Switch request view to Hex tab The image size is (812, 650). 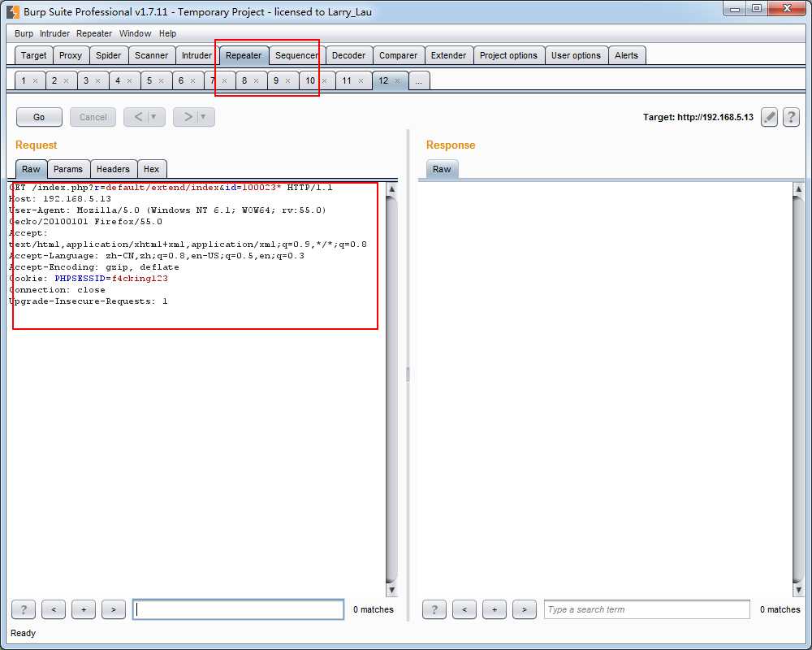pos(151,169)
